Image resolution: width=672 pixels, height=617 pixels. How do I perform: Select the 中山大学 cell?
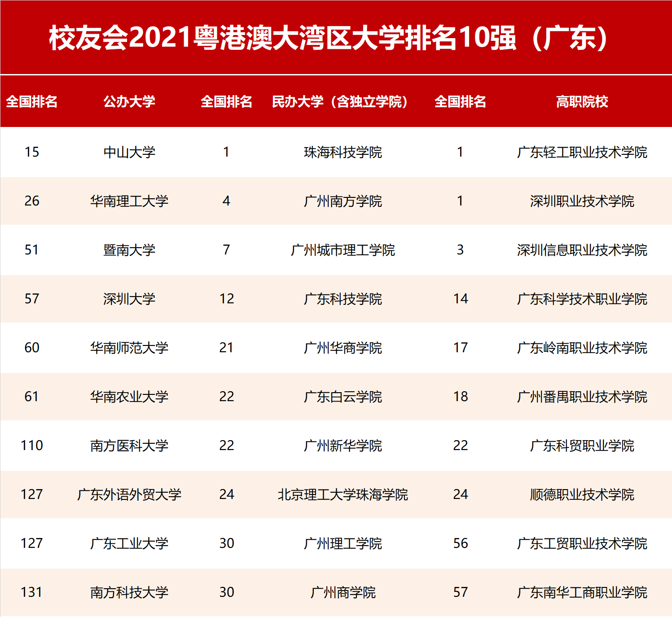click(x=129, y=152)
